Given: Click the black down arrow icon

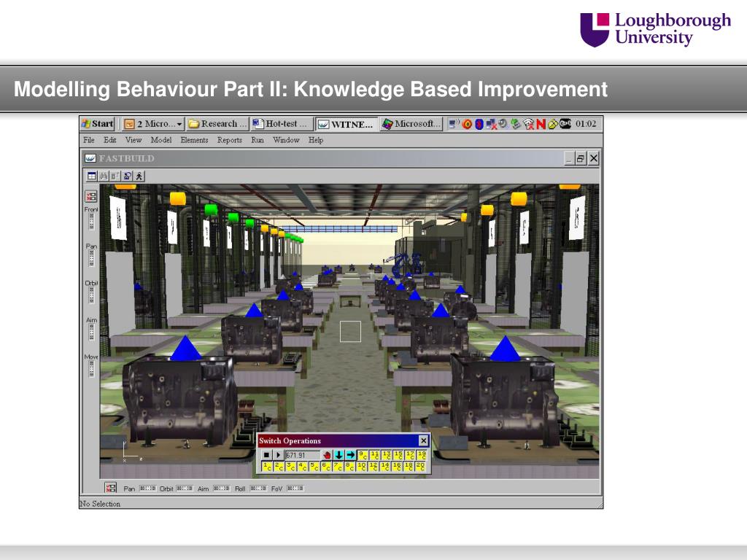Looking at the screenshot, I should click(x=339, y=455).
